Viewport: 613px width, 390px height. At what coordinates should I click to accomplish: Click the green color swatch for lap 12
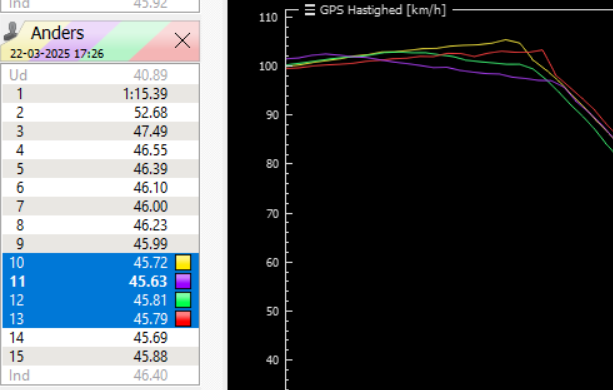pos(183,300)
